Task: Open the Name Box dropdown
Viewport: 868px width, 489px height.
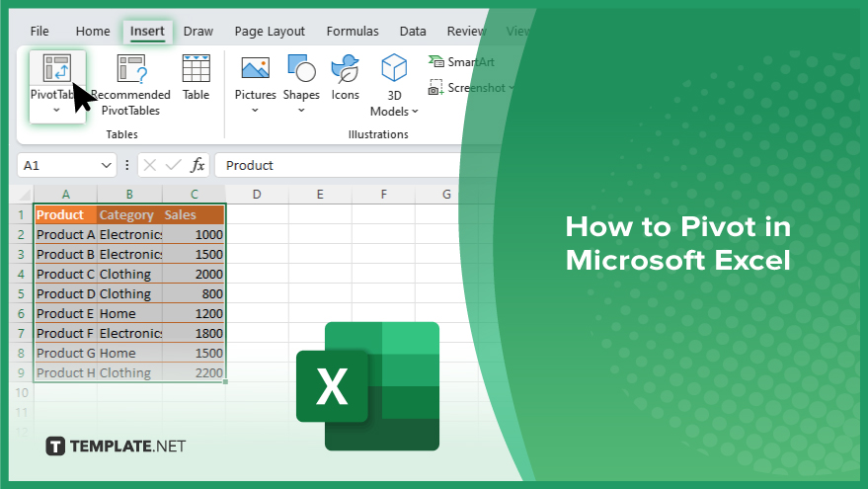Action: coord(107,165)
